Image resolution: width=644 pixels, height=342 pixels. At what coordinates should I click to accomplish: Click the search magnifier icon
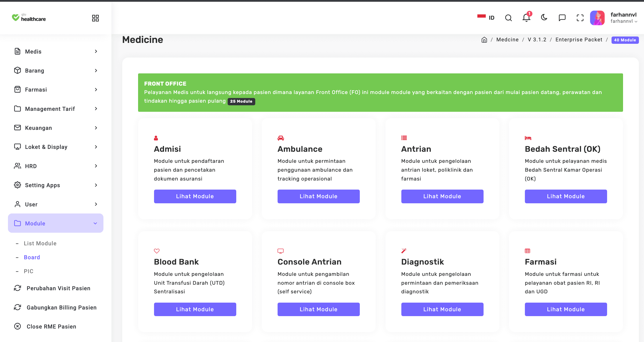(x=508, y=18)
